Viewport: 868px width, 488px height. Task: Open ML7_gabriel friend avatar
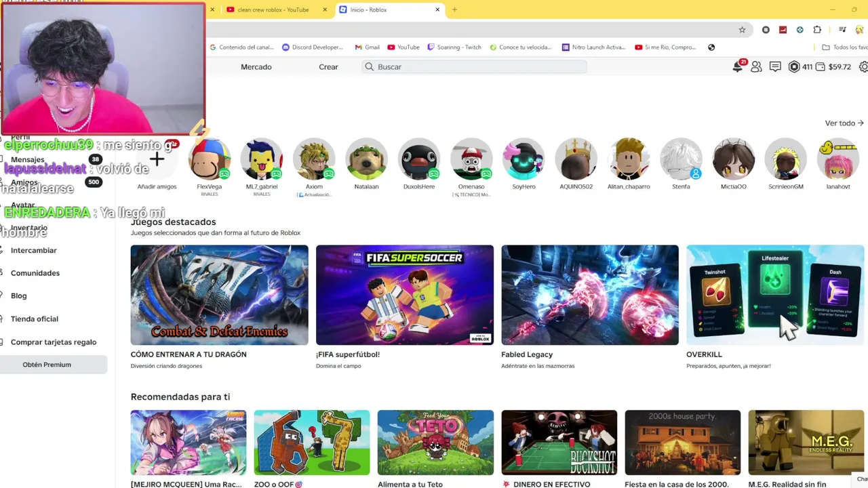[261, 159]
